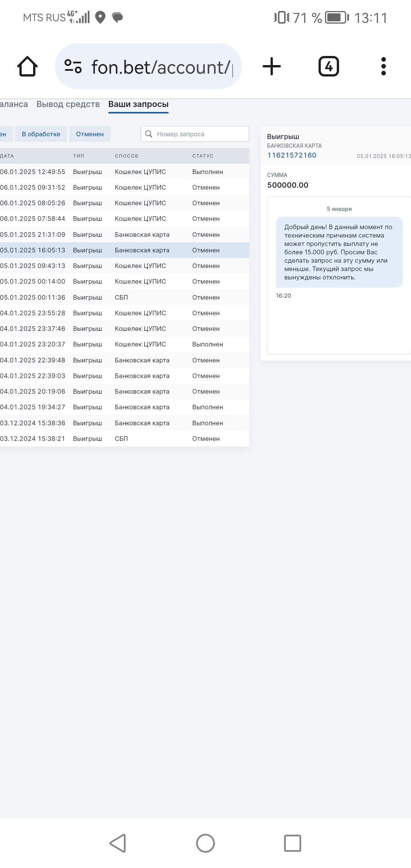Open site settings icon in address bar

click(x=73, y=67)
